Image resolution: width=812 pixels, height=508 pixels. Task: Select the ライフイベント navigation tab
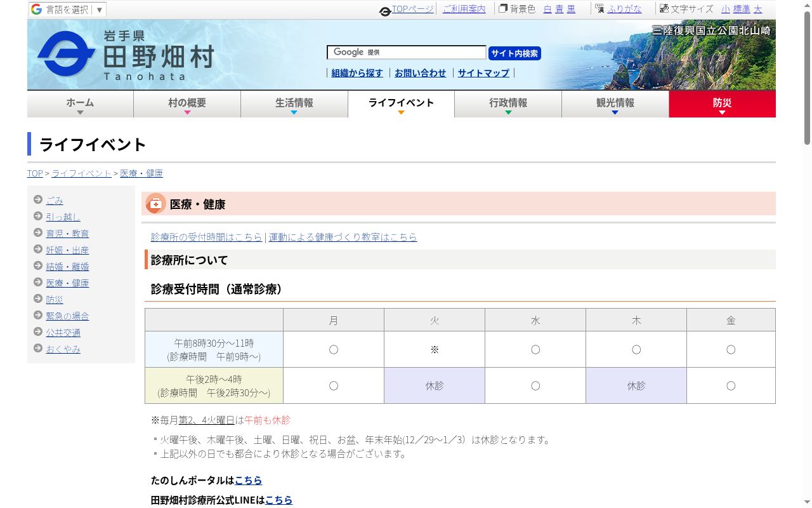click(401, 104)
